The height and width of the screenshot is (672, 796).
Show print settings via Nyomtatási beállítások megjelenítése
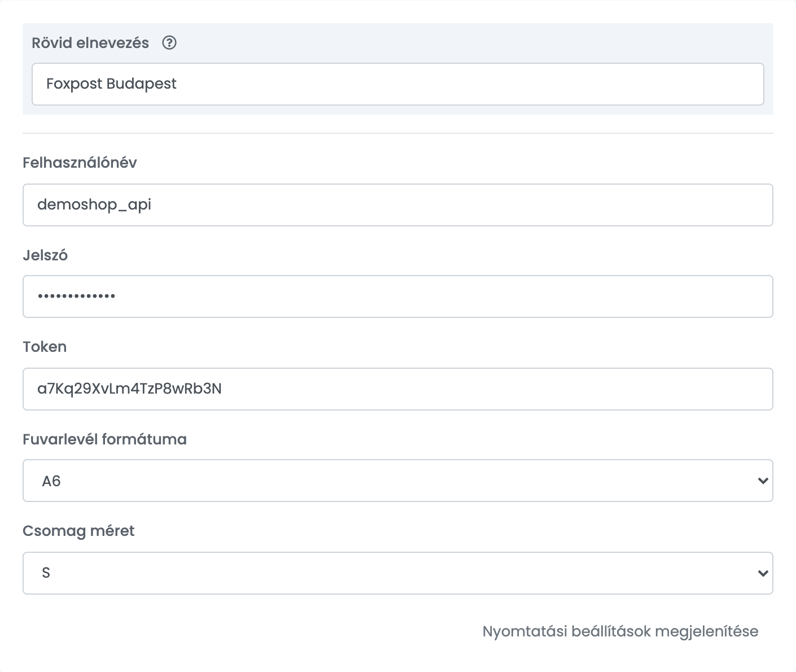[620, 631]
